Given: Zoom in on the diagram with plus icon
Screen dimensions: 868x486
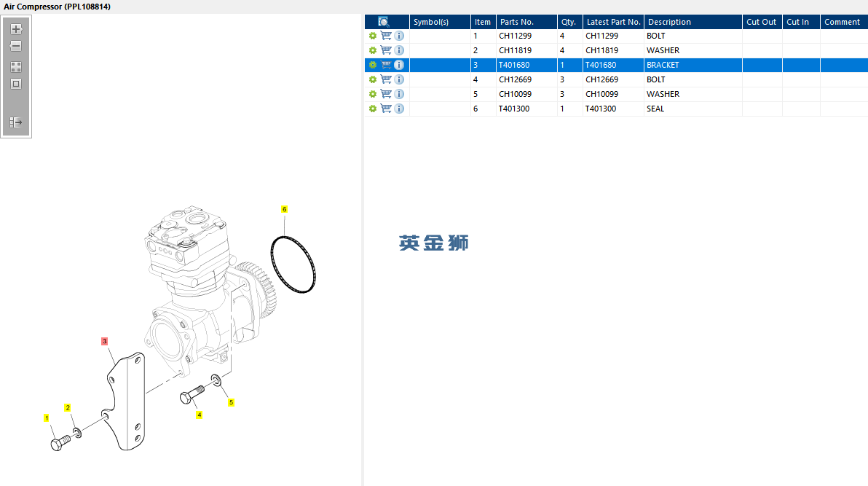Looking at the screenshot, I should coord(16,29).
